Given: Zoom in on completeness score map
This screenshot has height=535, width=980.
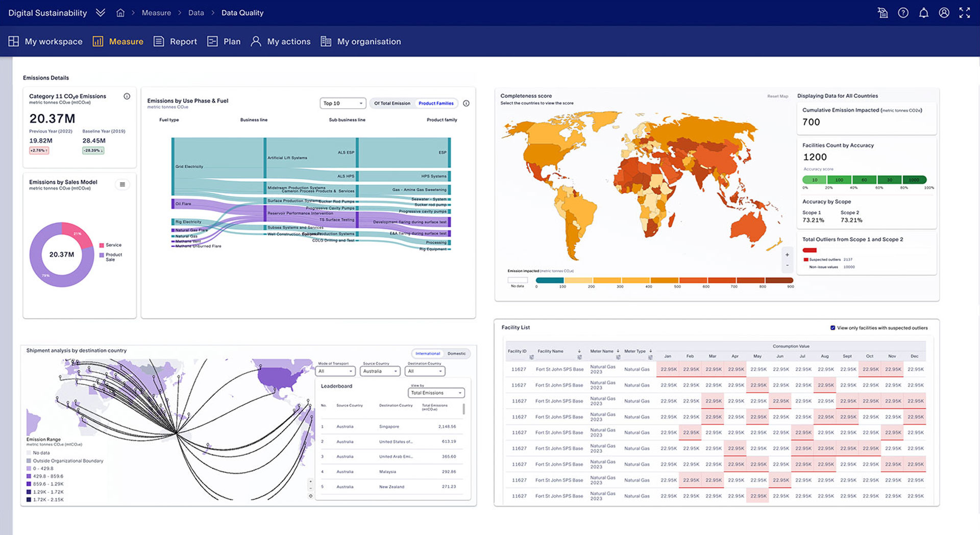Looking at the screenshot, I should [787, 255].
